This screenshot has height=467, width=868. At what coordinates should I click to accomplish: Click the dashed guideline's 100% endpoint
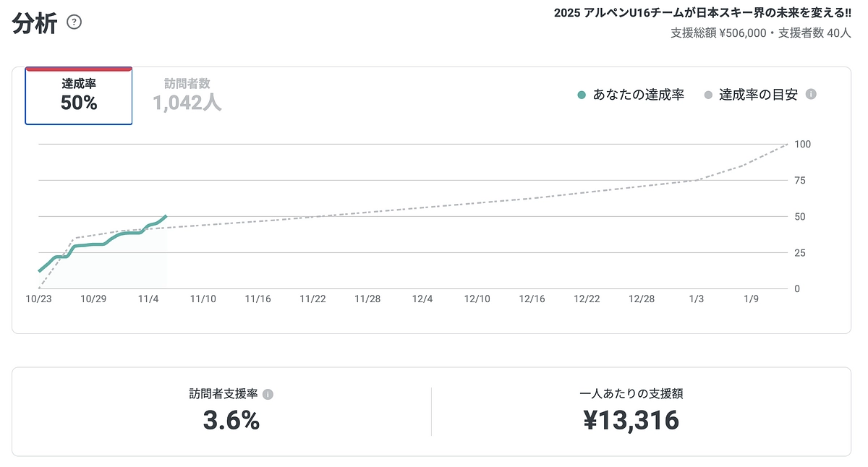click(787, 144)
